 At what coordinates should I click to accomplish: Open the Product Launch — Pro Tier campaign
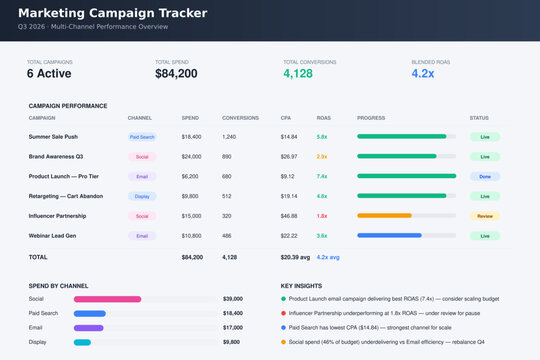[64, 176]
